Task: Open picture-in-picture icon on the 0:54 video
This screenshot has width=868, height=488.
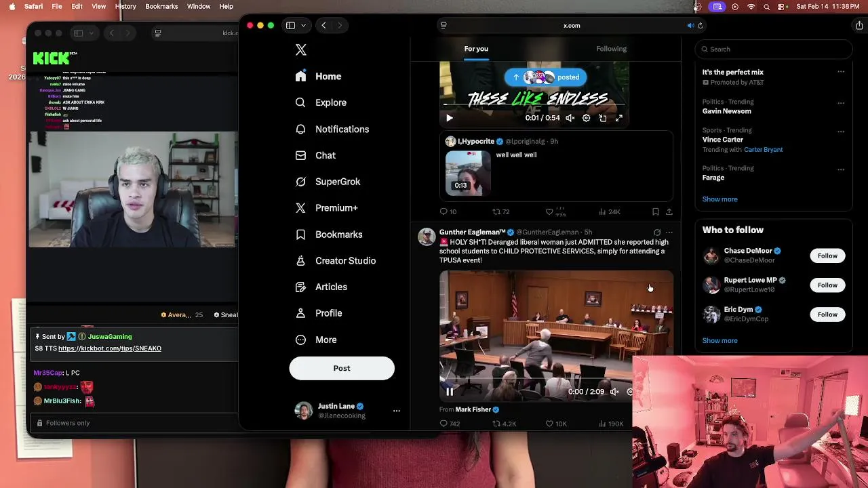Action: [x=603, y=118]
